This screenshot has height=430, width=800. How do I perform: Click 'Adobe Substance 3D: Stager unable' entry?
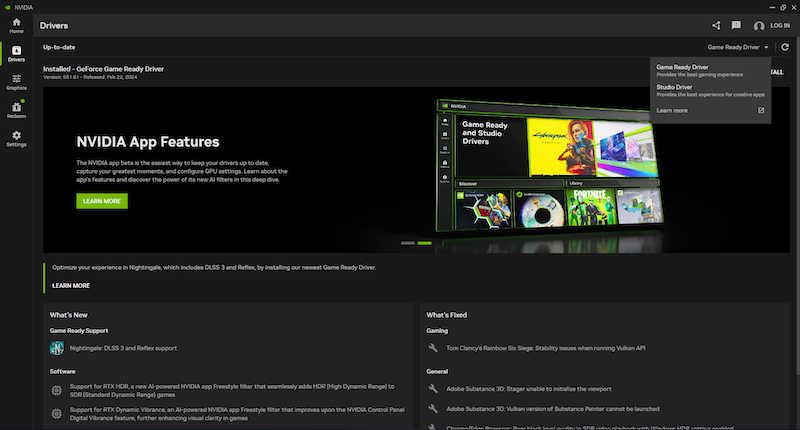(x=529, y=389)
